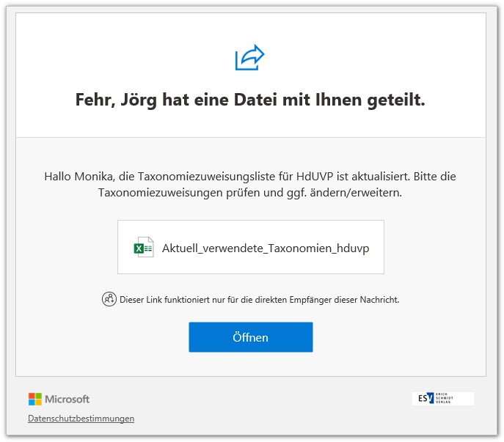Click the blue share arrow icon

coord(249,58)
